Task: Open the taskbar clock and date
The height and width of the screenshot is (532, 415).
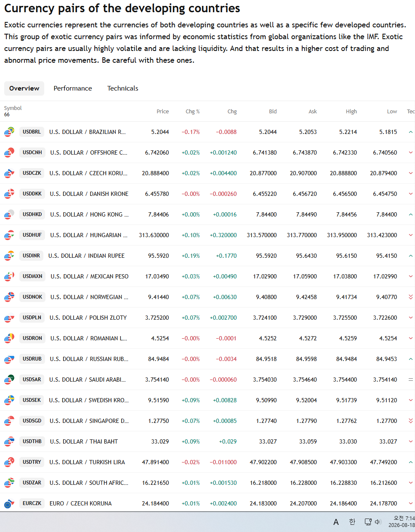Action: tap(402, 522)
